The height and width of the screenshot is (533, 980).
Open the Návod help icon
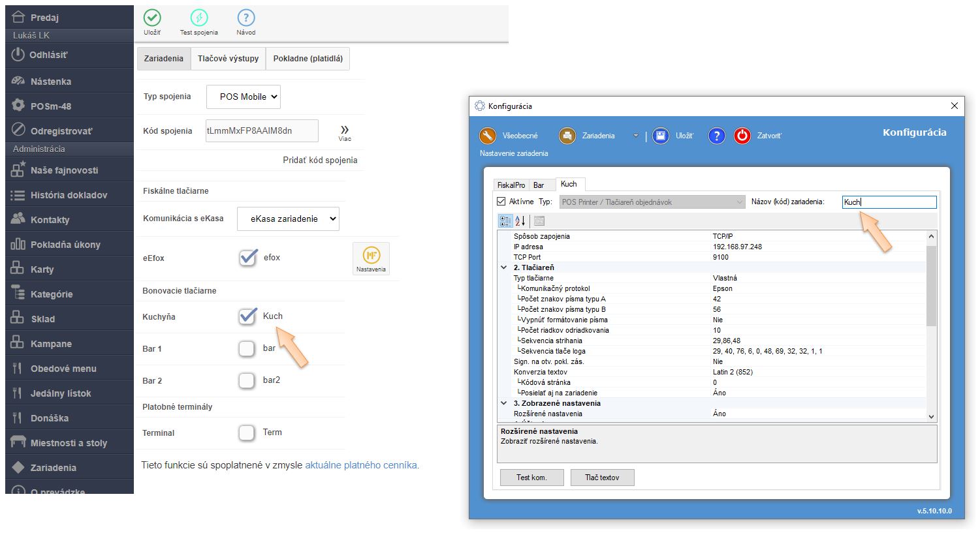tap(246, 18)
